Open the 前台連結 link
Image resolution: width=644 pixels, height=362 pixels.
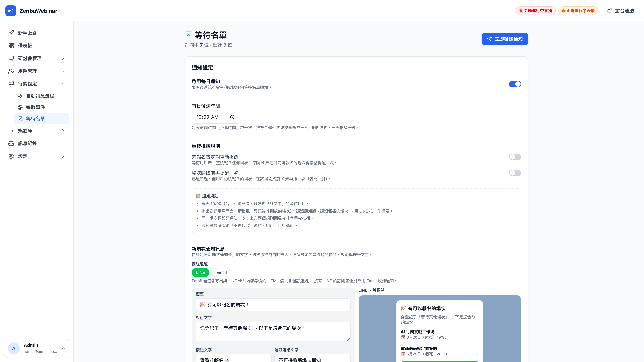pos(621,11)
